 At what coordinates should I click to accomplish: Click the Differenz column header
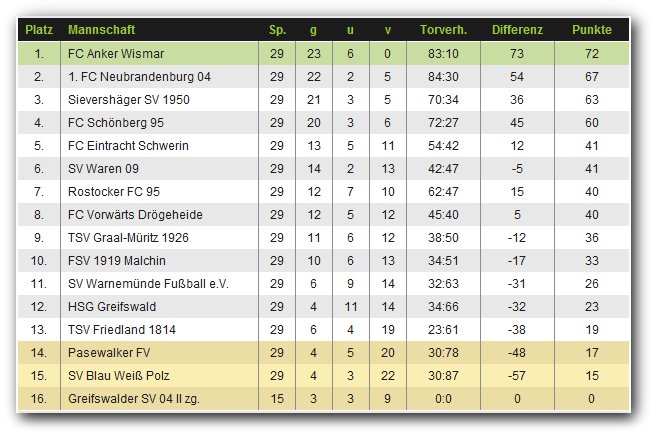(x=517, y=30)
